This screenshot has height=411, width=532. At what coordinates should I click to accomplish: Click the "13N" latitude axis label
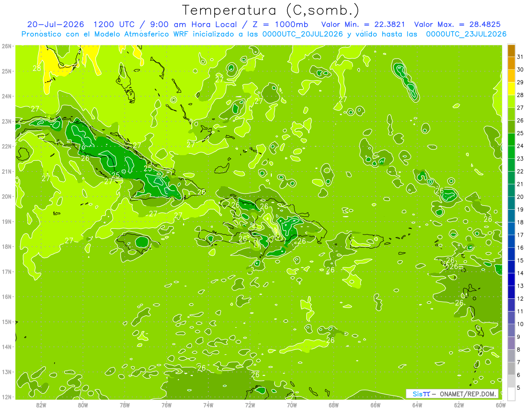click(7, 372)
